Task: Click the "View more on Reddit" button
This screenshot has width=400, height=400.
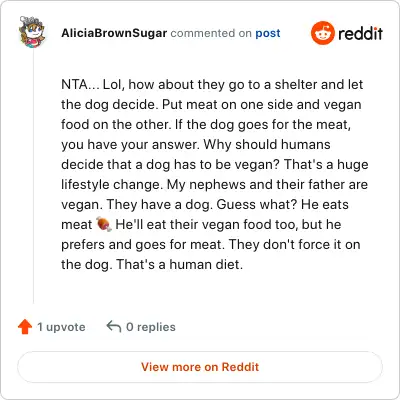Action: [200, 367]
